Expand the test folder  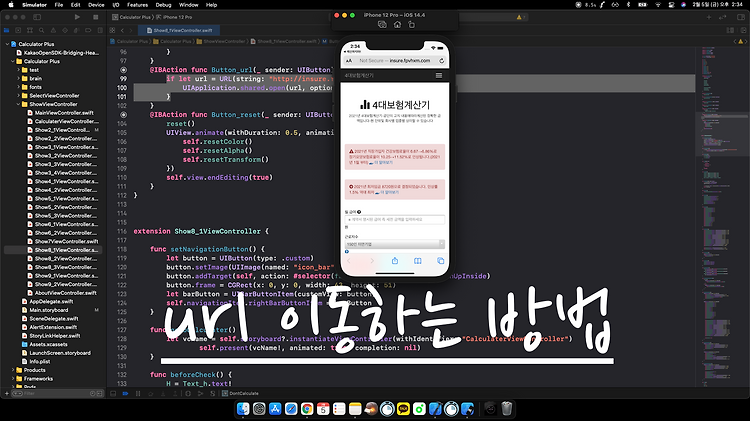[x=19, y=70]
